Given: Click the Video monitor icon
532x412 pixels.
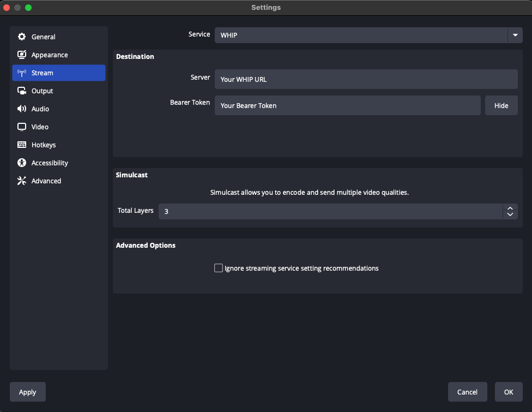Looking at the screenshot, I should 22,127.
